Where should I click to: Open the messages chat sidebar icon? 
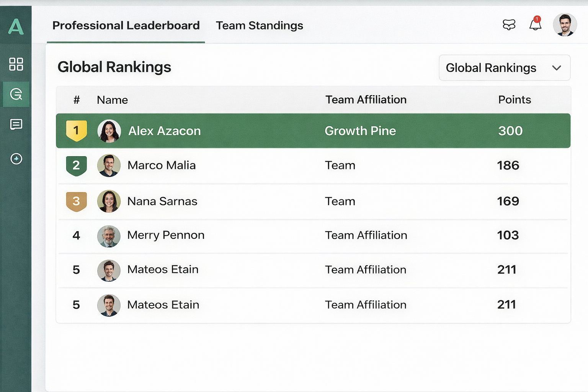coord(16,124)
